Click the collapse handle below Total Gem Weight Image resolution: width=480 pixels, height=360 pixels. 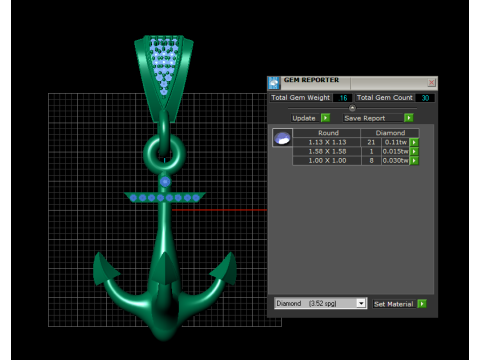352,108
